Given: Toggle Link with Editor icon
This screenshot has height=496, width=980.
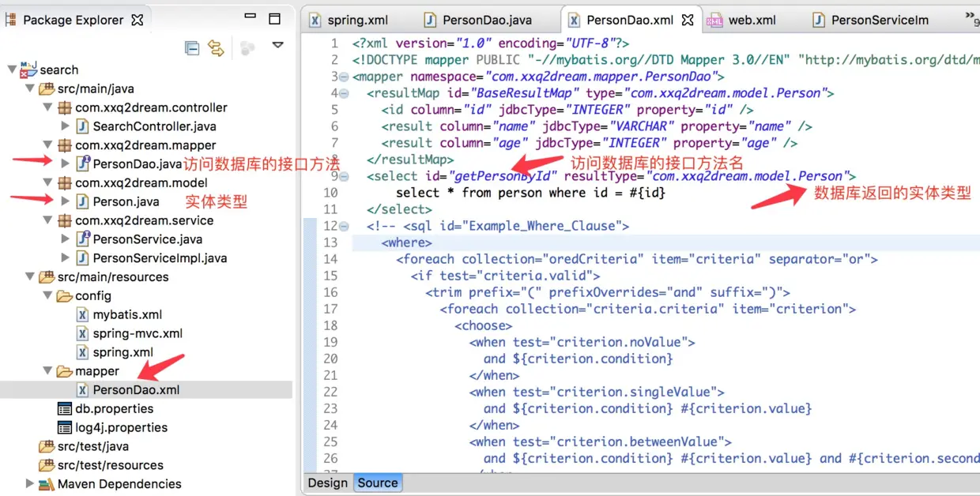Looking at the screenshot, I should click(x=216, y=48).
